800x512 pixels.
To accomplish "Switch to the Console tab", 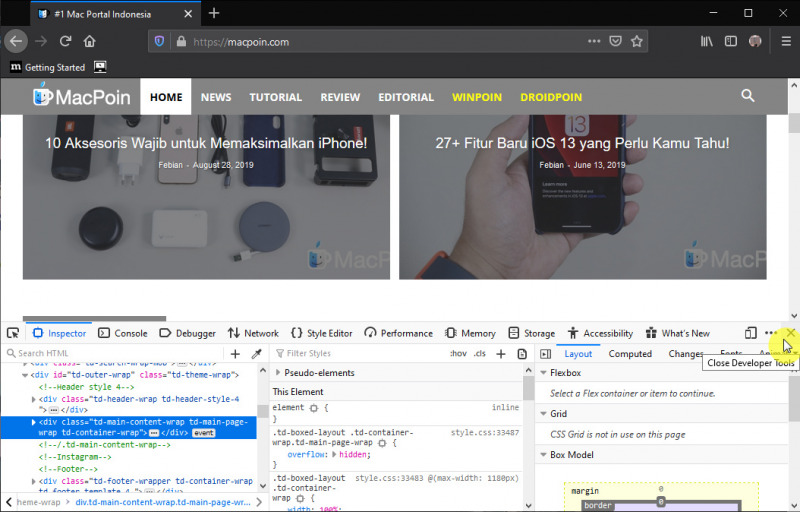I will (x=122, y=333).
